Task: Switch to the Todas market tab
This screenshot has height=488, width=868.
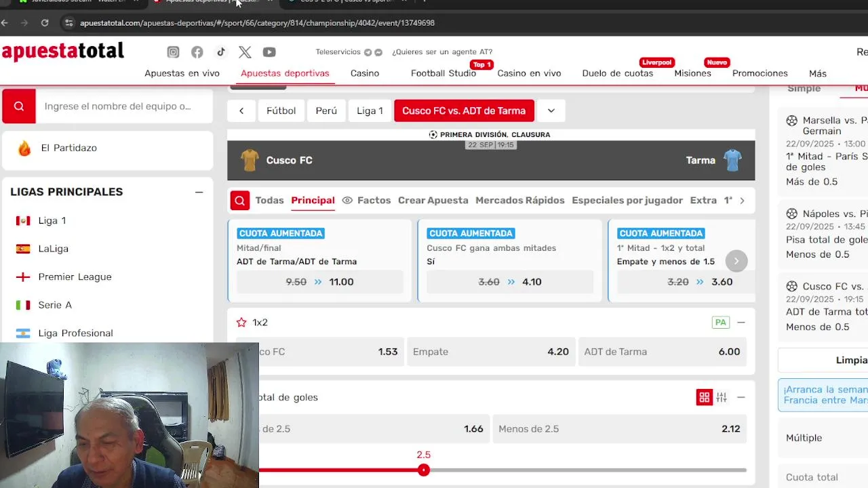Action: click(x=269, y=201)
